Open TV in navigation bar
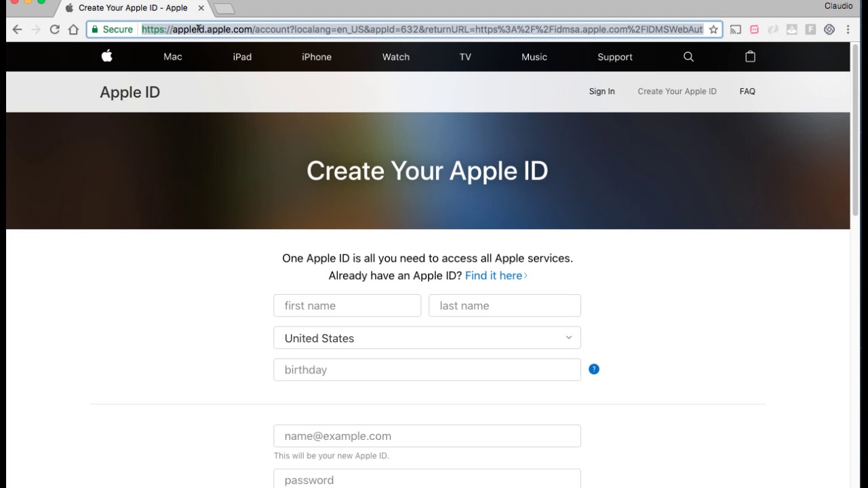Viewport: 868px width, 488px height. 465,57
